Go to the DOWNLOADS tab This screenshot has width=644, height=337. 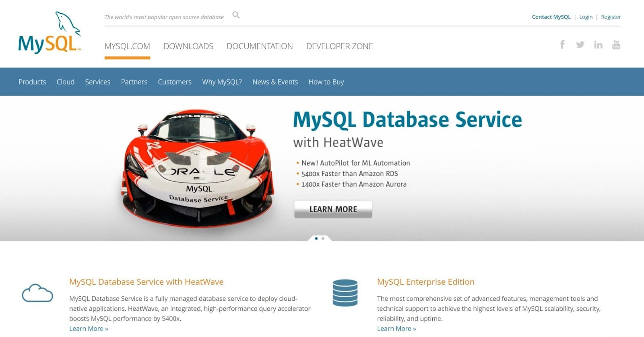point(188,46)
